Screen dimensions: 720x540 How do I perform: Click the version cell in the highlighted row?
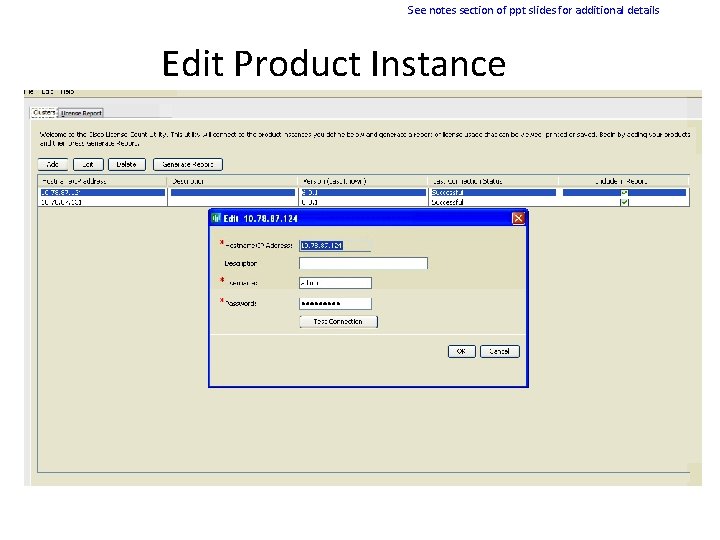pos(362,192)
